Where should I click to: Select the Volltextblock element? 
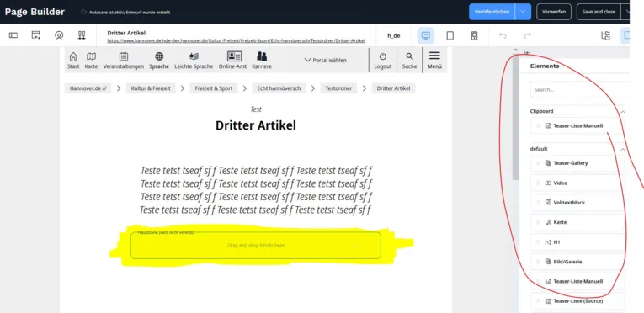click(577, 203)
